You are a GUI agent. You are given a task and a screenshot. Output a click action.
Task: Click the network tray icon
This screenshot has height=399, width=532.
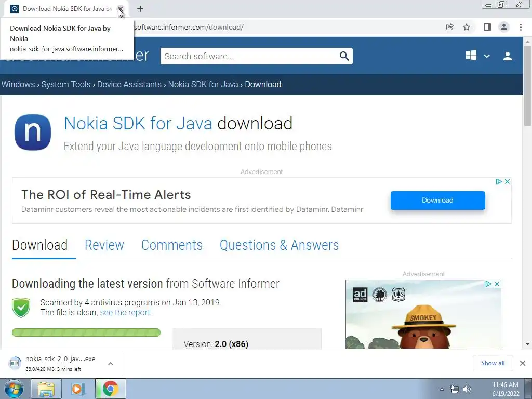454,389
